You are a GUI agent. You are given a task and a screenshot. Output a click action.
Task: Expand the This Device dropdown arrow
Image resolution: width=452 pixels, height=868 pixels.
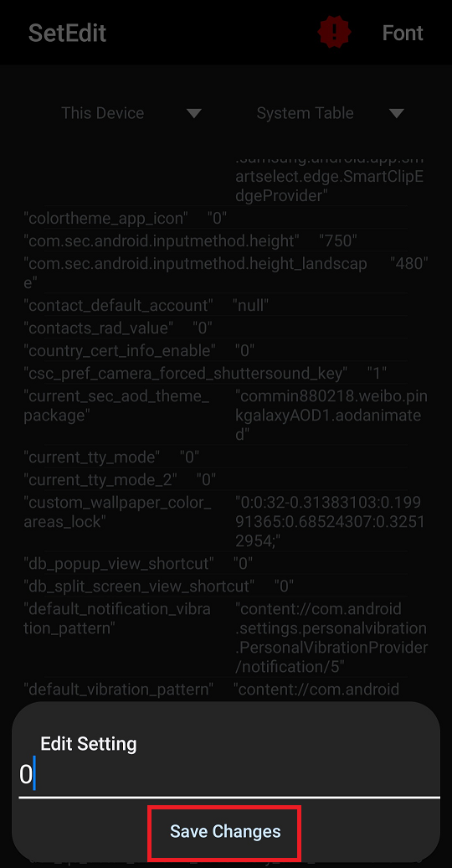point(193,113)
